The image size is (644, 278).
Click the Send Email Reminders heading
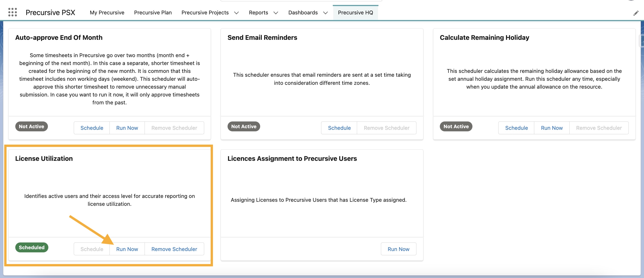262,38
